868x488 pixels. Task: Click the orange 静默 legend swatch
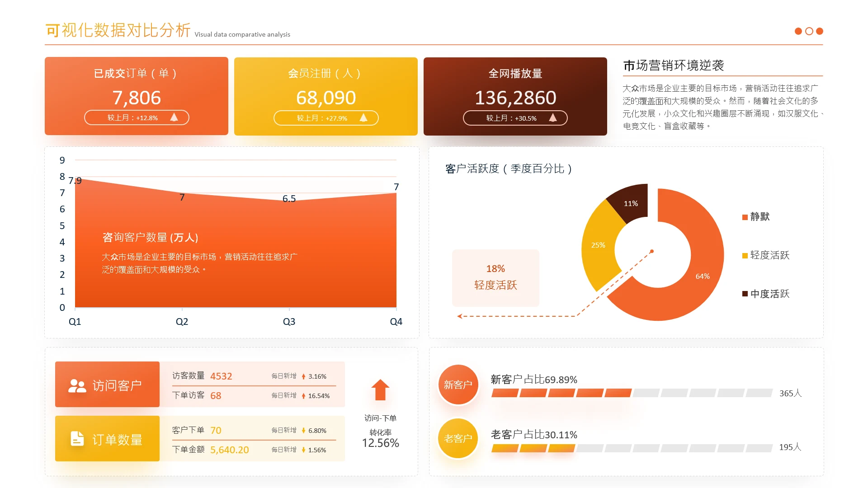coord(745,217)
